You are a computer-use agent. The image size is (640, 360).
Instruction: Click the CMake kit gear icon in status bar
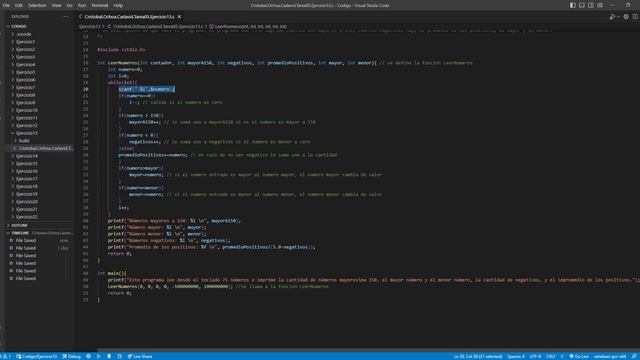[x=88, y=356]
